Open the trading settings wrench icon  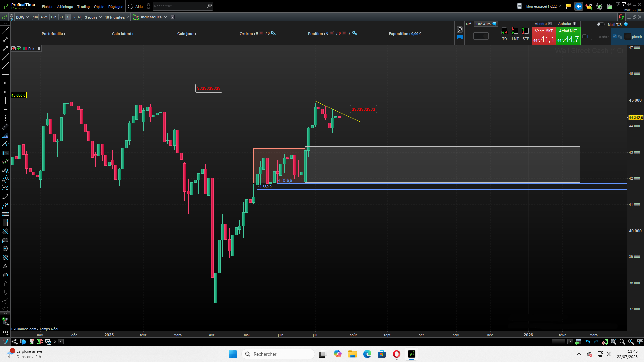click(x=460, y=29)
